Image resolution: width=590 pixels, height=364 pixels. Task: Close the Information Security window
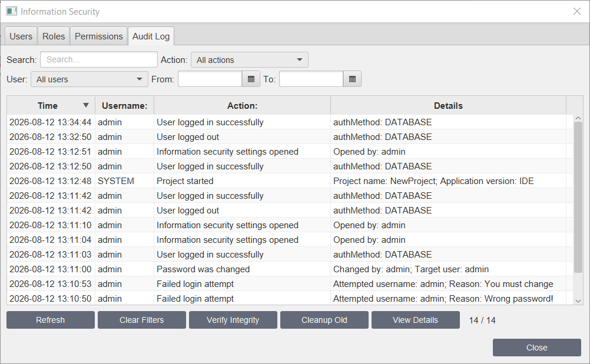(577, 11)
